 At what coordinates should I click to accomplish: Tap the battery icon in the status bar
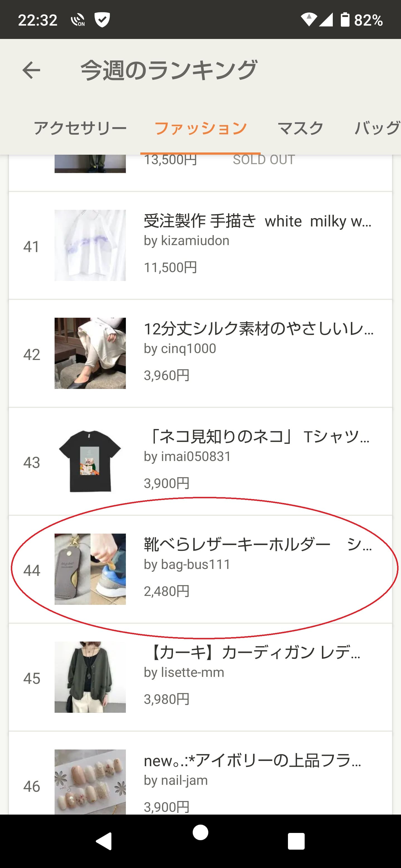pos(345,19)
